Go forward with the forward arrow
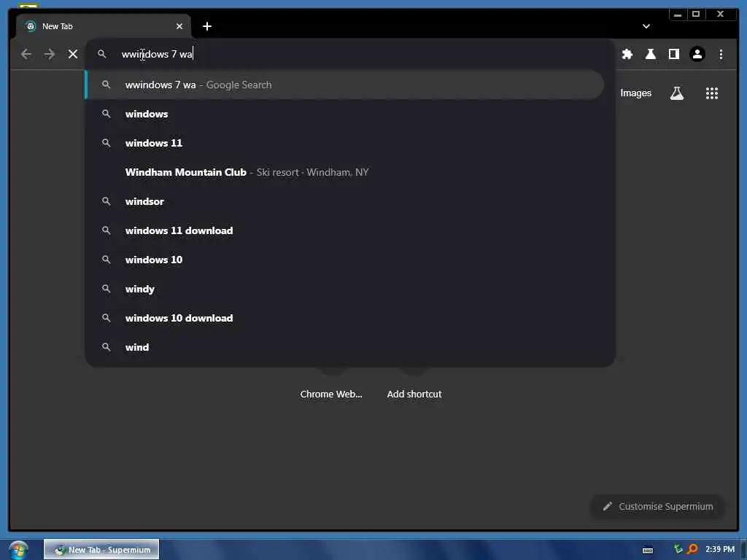Screen dimensions: 747x560 [50, 54]
